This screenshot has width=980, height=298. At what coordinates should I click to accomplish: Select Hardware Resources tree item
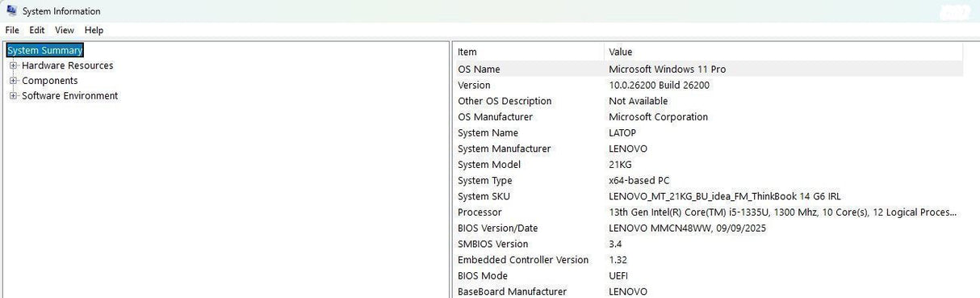click(x=68, y=65)
